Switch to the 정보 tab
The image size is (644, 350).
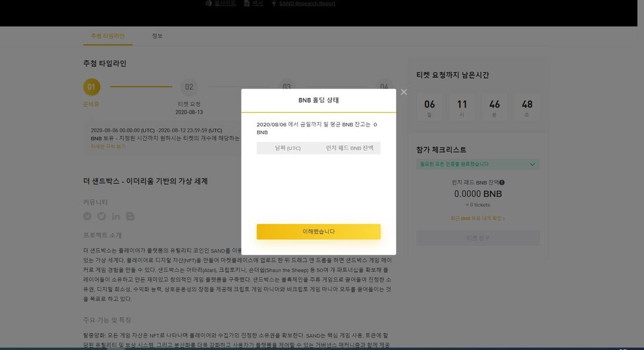[157, 36]
